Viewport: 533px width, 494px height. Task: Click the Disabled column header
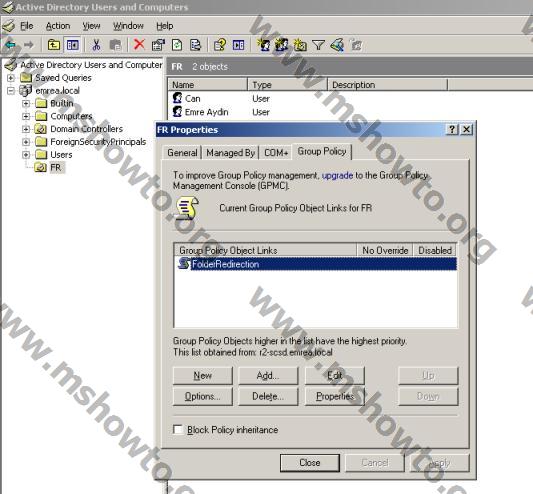(435, 250)
